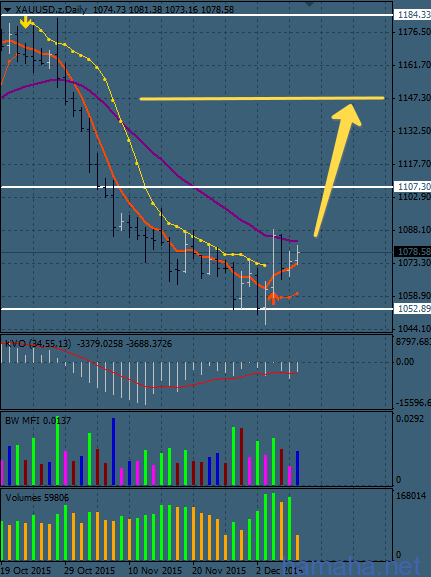Viewport: 431px width, 577px height.
Task: Click the 168014 value on the Volumes scale
Action: click(x=411, y=496)
